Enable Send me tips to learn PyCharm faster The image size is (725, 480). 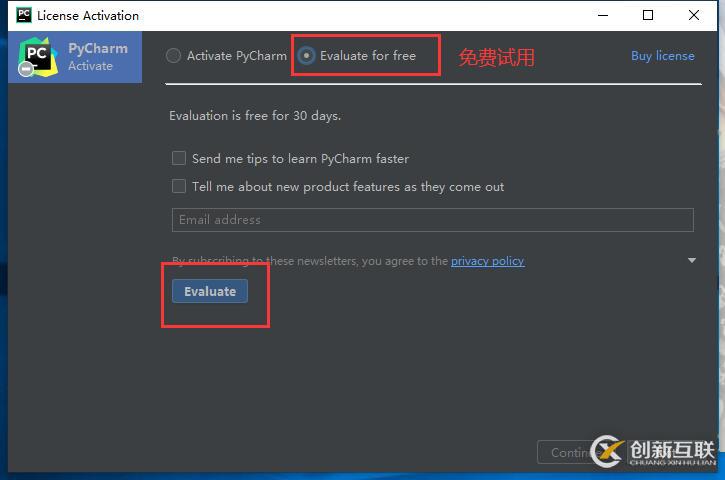tap(179, 159)
